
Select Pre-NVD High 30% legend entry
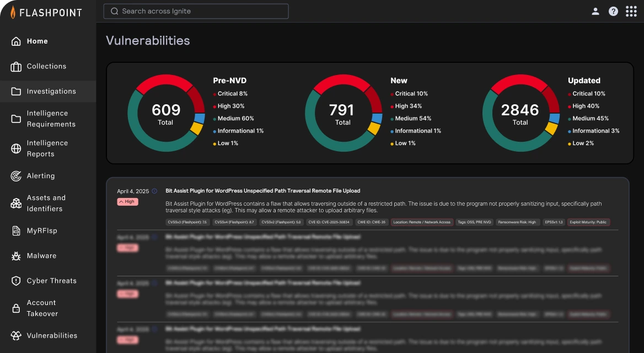[228, 106]
